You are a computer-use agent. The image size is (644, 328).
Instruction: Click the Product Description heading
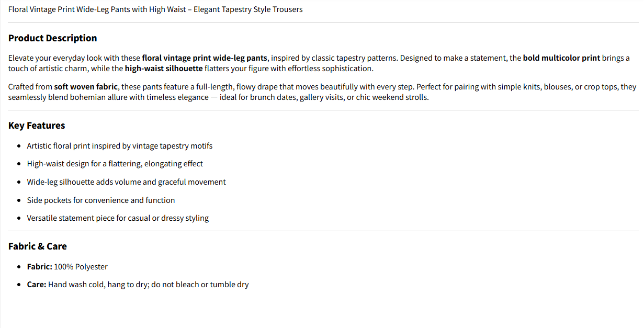click(52, 38)
